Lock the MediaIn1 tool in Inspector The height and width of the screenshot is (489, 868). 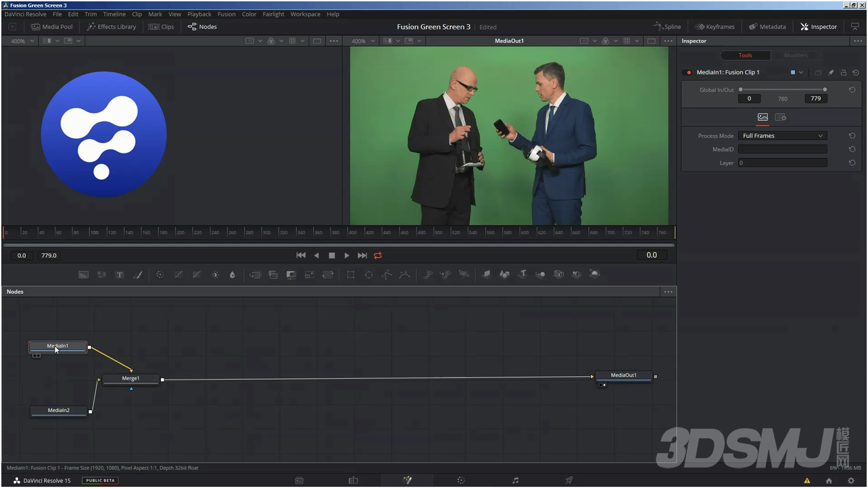[x=844, y=72]
